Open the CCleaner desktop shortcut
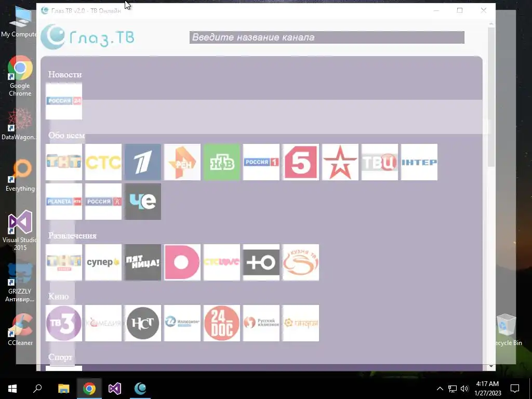Image resolution: width=532 pixels, height=399 pixels. [20, 329]
